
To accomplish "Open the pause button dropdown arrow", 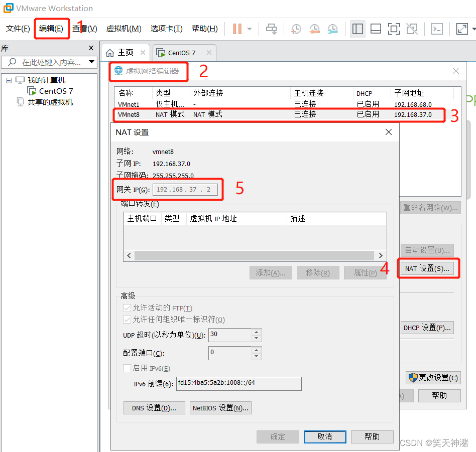I will tap(250, 29).
